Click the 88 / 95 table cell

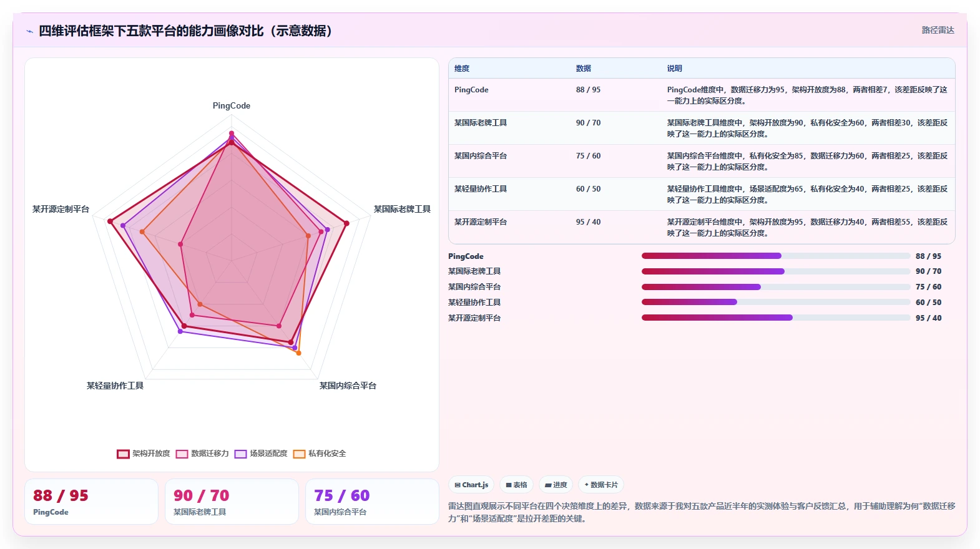tap(588, 90)
